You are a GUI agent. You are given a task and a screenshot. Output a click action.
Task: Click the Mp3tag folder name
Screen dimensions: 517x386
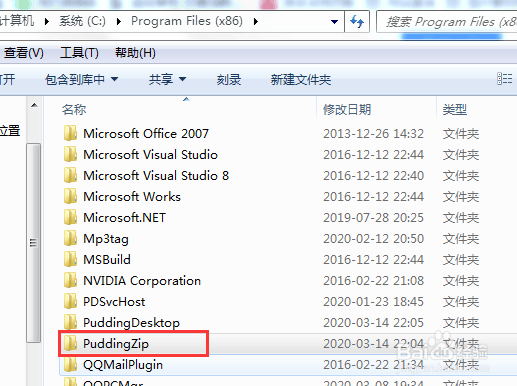tap(106, 239)
